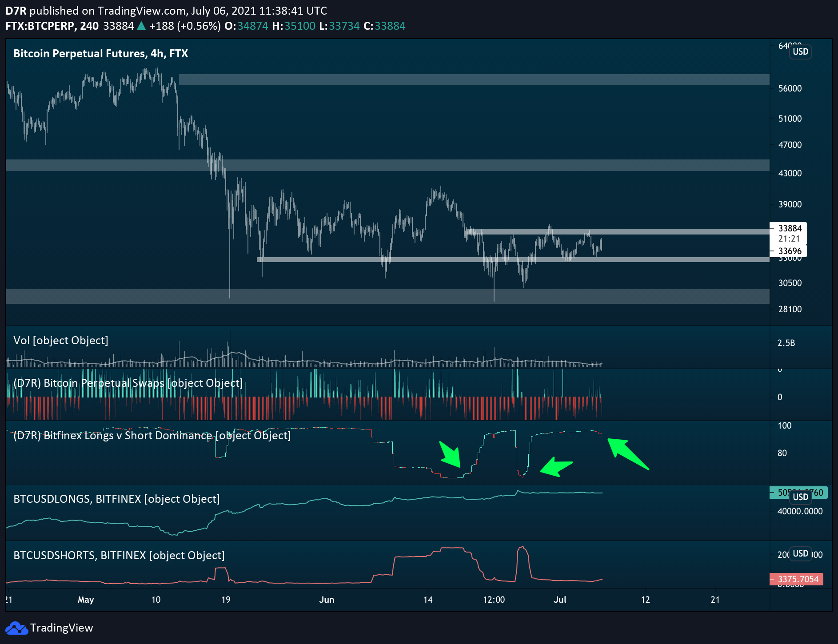
Task: Click the 47000 price axis label
Action: coord(790,145)
